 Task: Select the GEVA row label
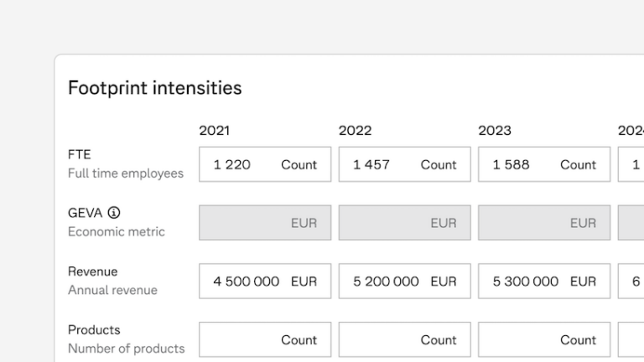point(85,213)
